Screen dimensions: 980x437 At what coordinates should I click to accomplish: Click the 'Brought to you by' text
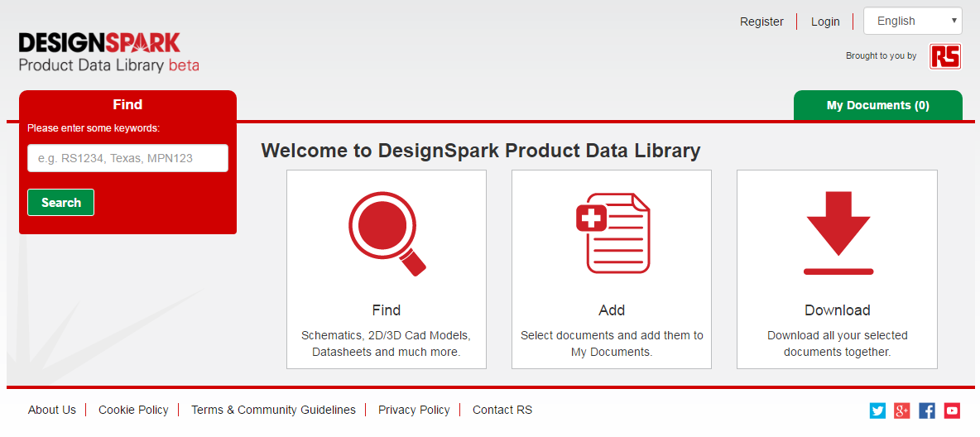pyautogui.click(x=882, y=55)
